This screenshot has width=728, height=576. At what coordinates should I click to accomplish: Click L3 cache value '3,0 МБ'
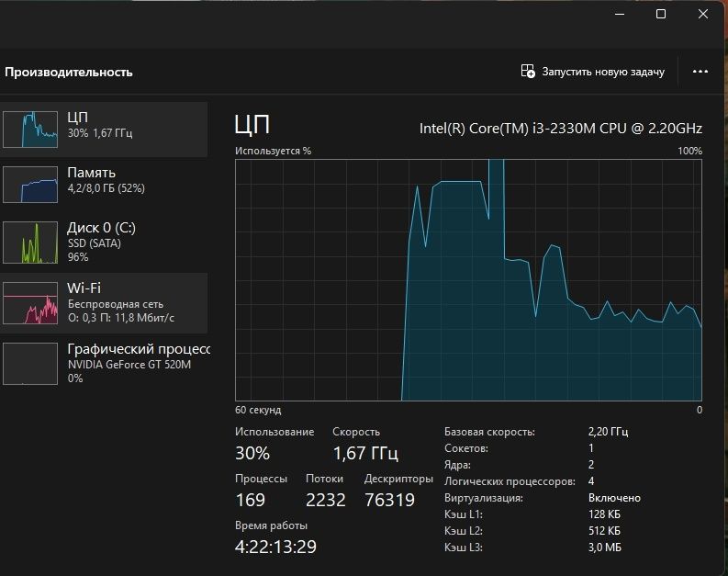coord(604,548)
